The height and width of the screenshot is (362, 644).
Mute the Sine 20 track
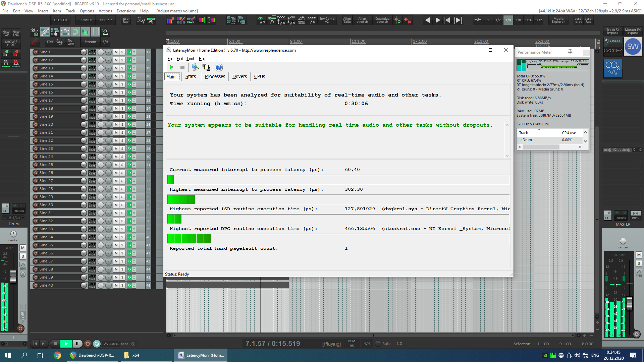(x=116, y=124)
